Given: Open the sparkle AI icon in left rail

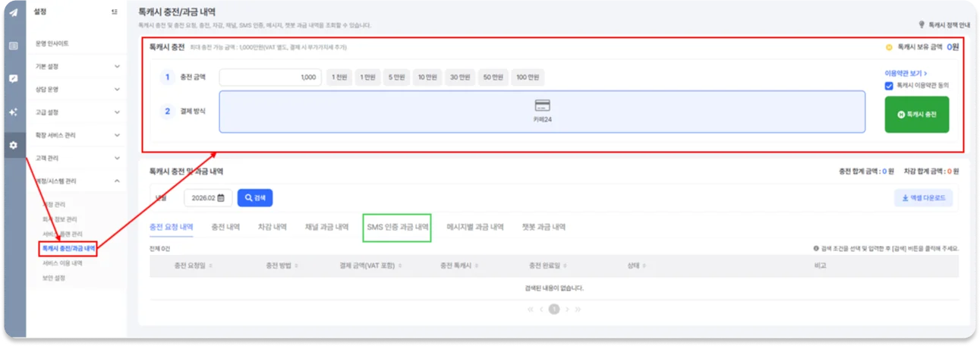Looking at the screenshot, I should (13, 112).
